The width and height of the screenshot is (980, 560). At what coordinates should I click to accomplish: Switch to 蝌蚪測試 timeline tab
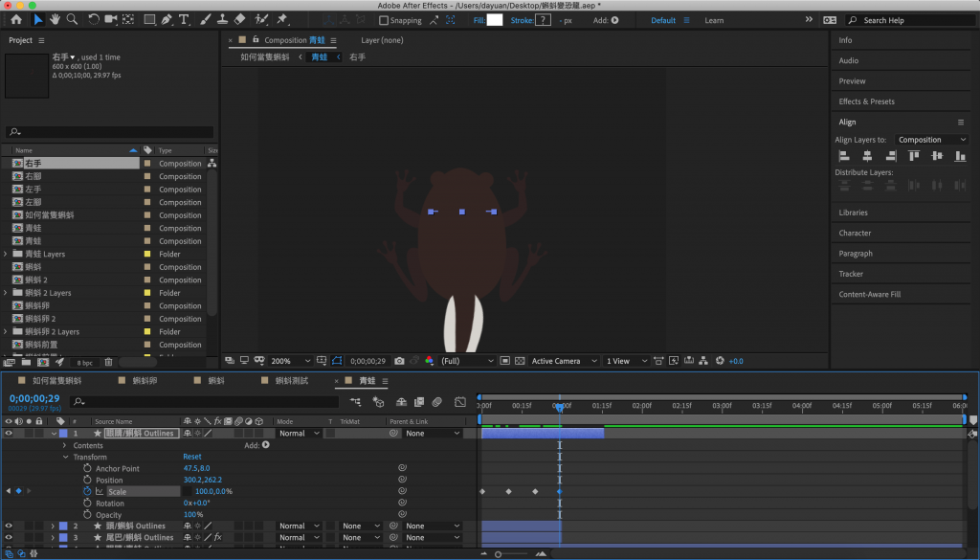(292, 381)
